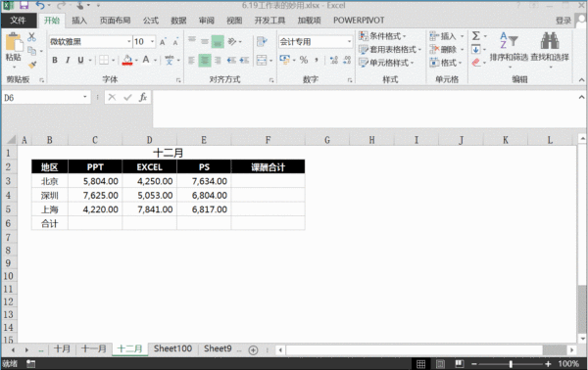Click the 单元格样式 cell styles button
The width and height of the screenshot is (588, 370).
386,63
